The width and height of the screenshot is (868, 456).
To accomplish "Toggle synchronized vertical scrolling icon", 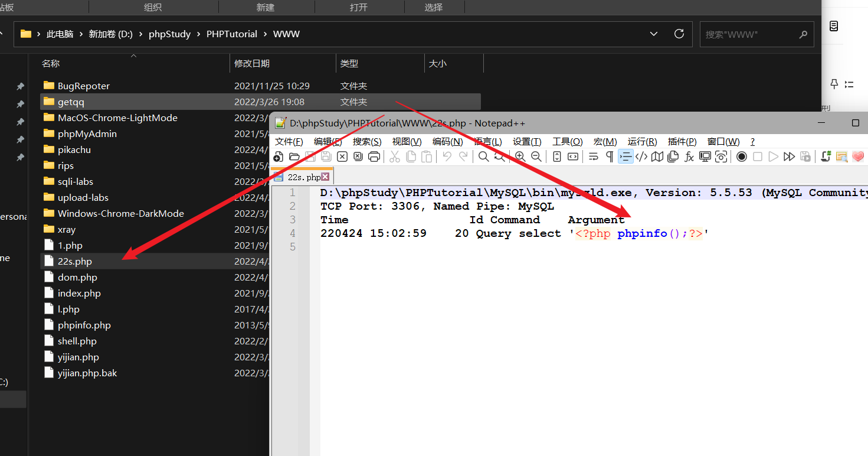I will [x=557, y=157].
